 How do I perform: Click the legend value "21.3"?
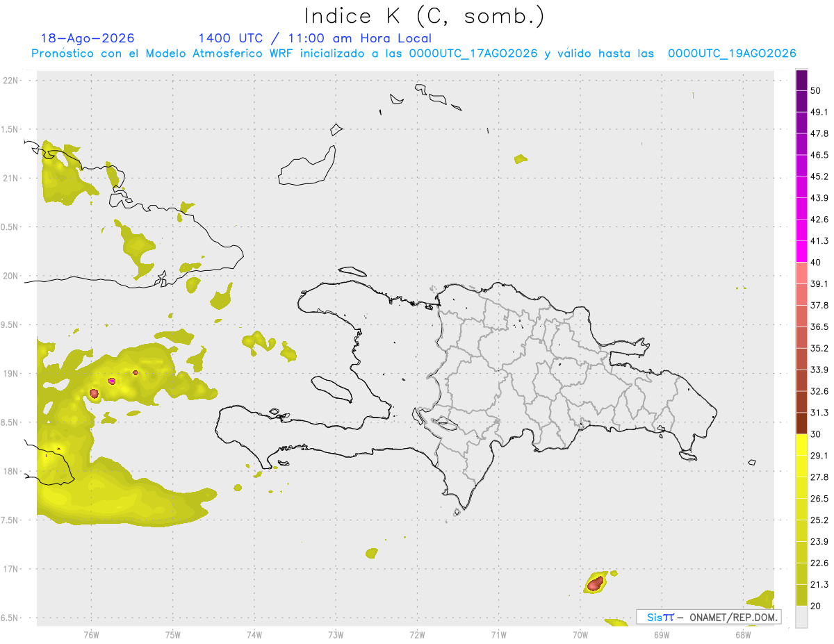819,584
